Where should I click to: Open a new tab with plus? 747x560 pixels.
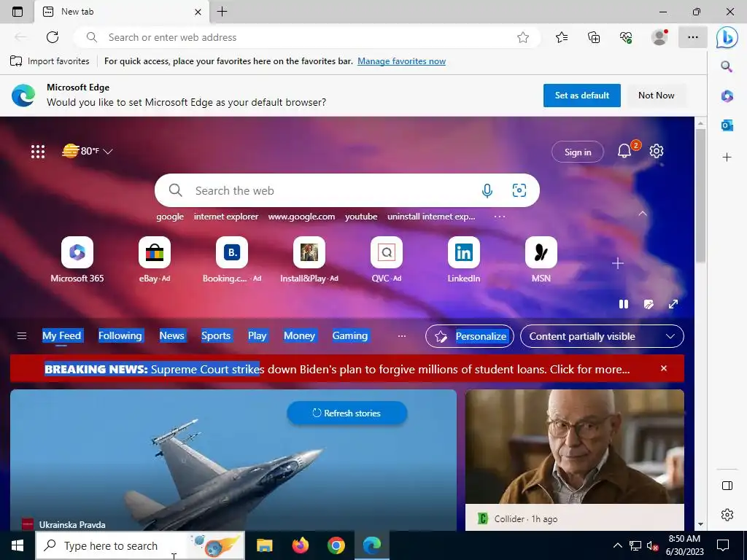222,12
